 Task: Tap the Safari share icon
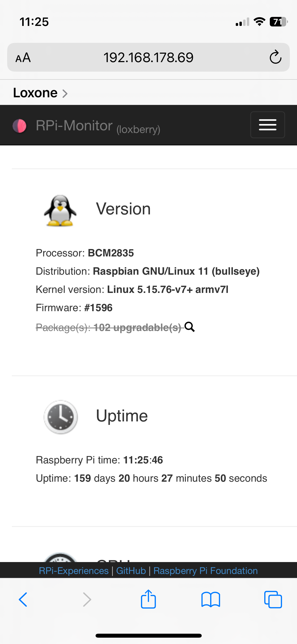pyautogui.click(x=148, y=599)
